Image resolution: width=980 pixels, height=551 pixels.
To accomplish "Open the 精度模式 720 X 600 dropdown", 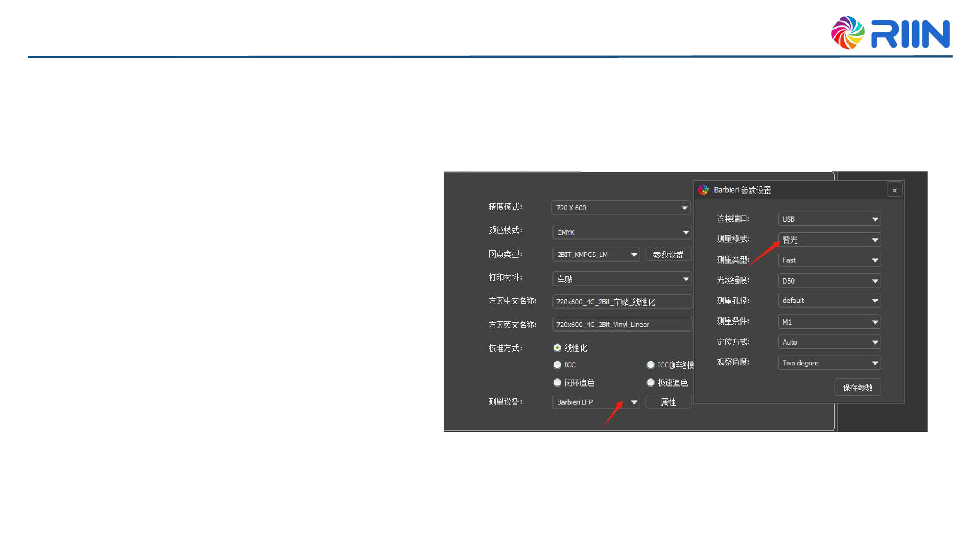I will click(621, 208).
